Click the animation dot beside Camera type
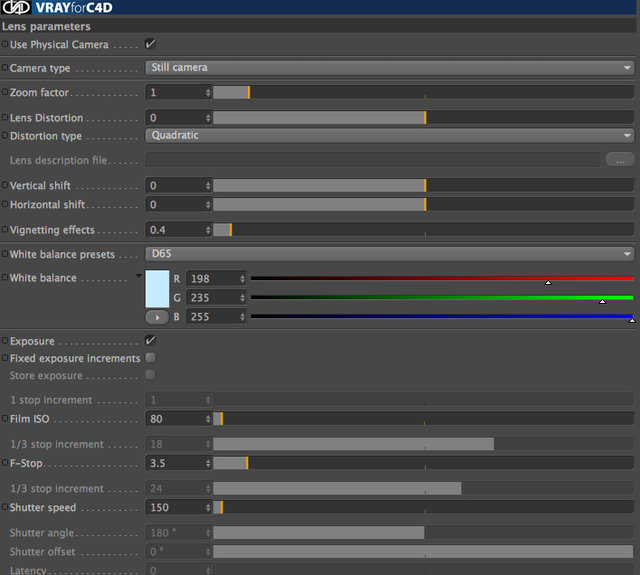Screen dimensions: 640x575 pos(5,67)
